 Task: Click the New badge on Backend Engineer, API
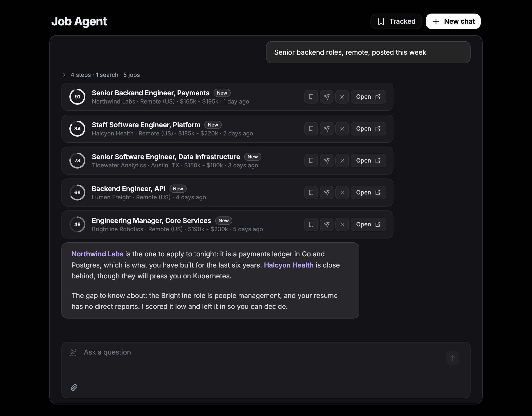178,189
